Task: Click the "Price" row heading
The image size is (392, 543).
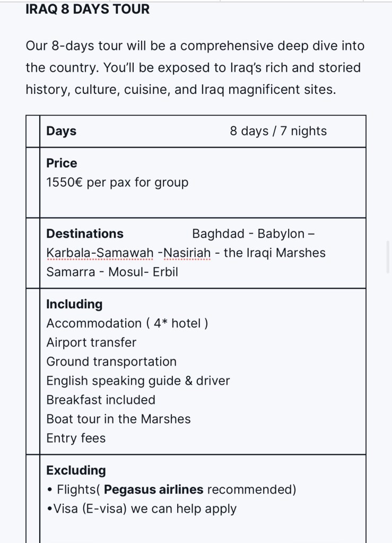Action: tap(62, 163)
